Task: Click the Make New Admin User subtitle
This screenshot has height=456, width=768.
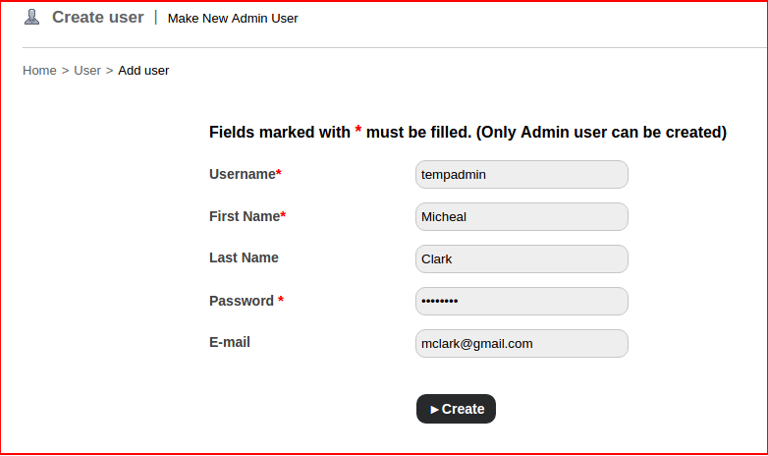Action: click(233, 18)
